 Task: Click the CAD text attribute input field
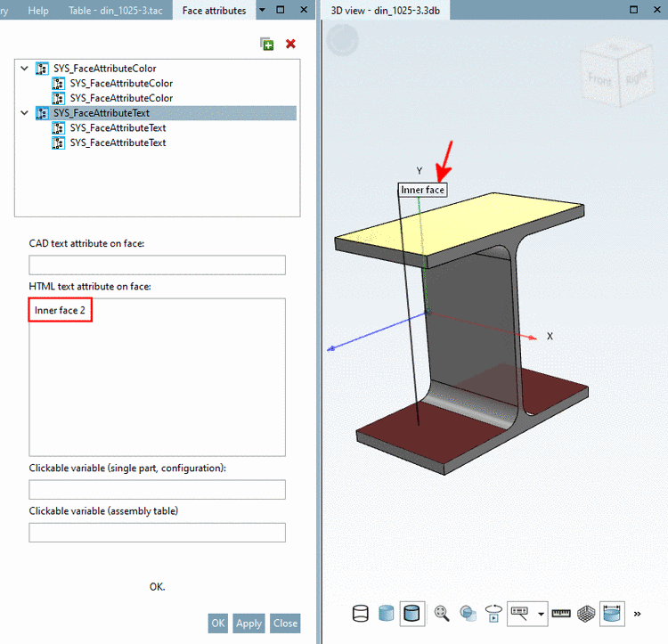click(157, 265)
